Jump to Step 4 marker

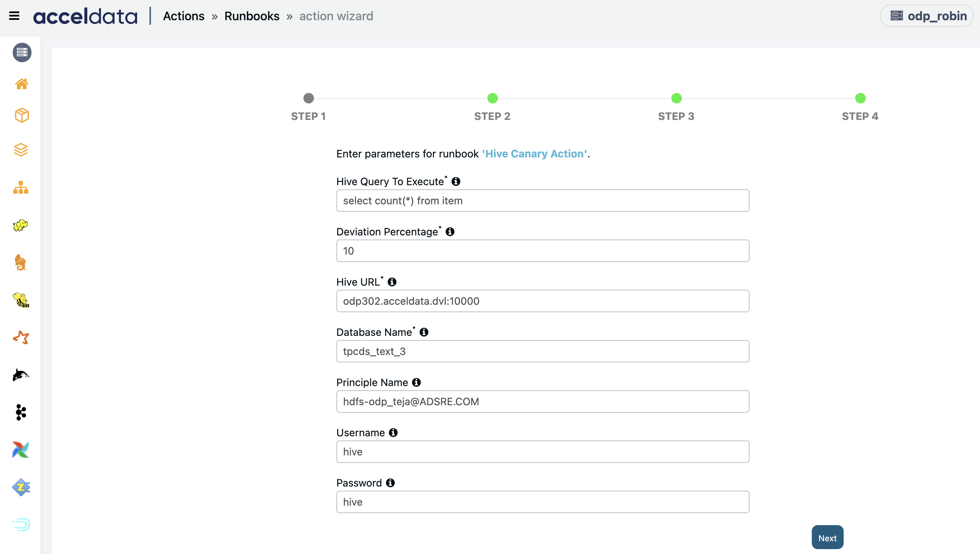[x=860, y=98]
